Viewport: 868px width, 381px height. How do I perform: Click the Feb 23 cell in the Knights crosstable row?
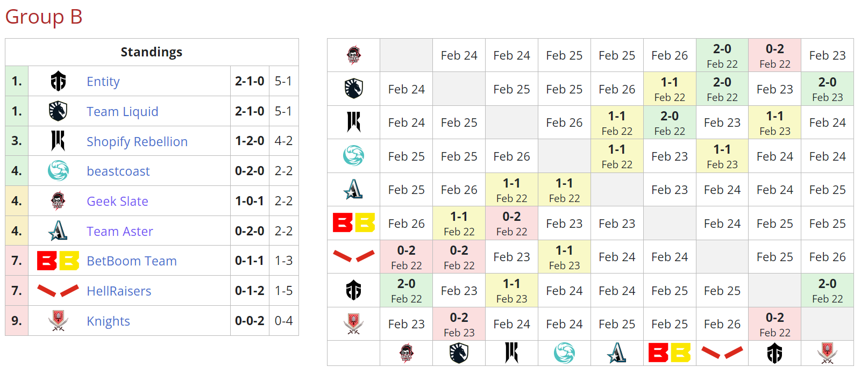(x=407, y=324)
